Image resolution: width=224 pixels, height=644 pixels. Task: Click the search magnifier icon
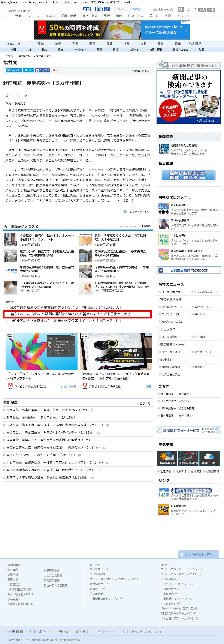[181, 9]
